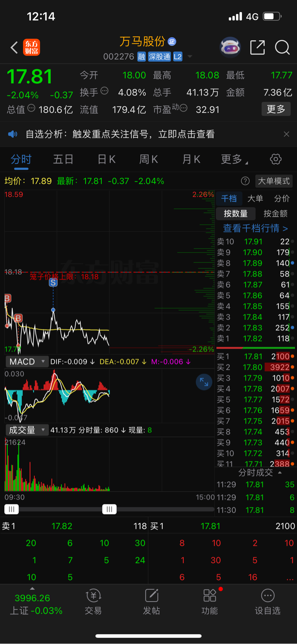Tap info icon next to 总值
The image size is (297, 644).
point(31,108)
